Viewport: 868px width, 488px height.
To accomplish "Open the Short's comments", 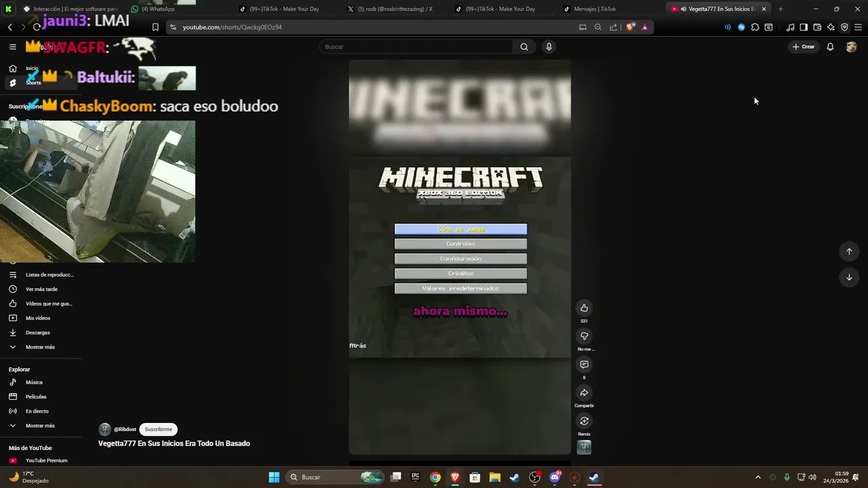I will coord(584,365).
